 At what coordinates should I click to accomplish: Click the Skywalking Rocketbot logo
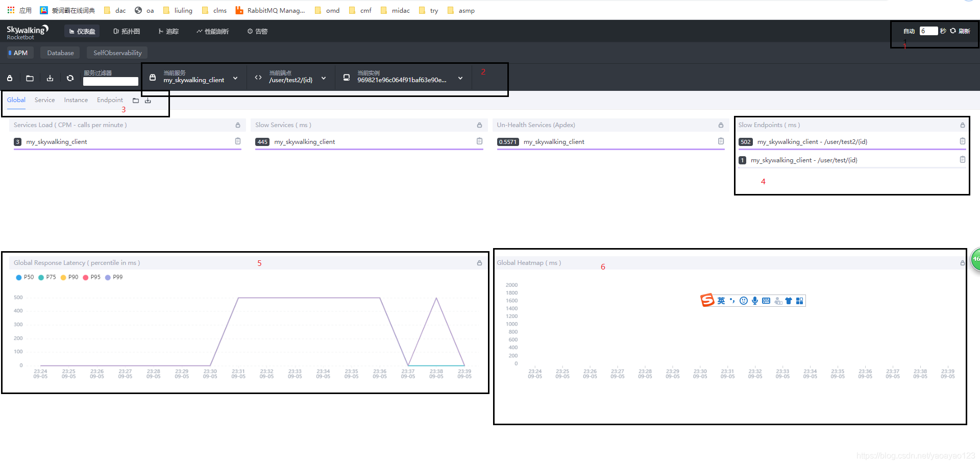coord(28,32)
